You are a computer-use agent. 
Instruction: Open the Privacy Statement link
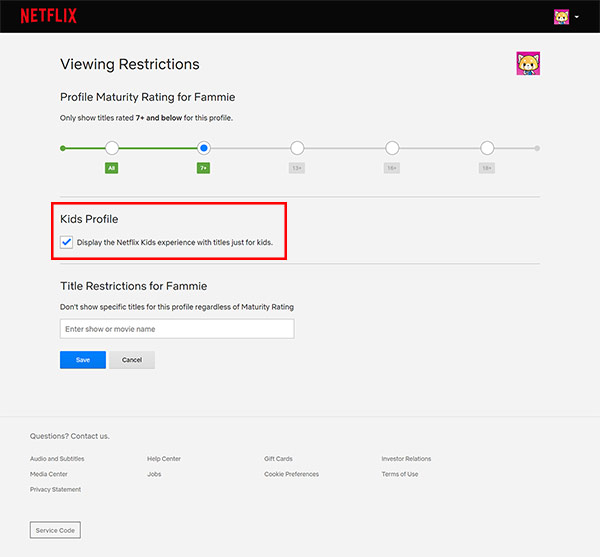pos(55,489)
